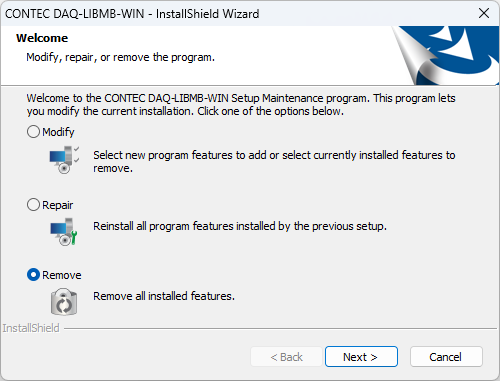This screenshot has height=381, width=500.
Task: Click the 'Reinstall all program features' description
Action: 240,226
